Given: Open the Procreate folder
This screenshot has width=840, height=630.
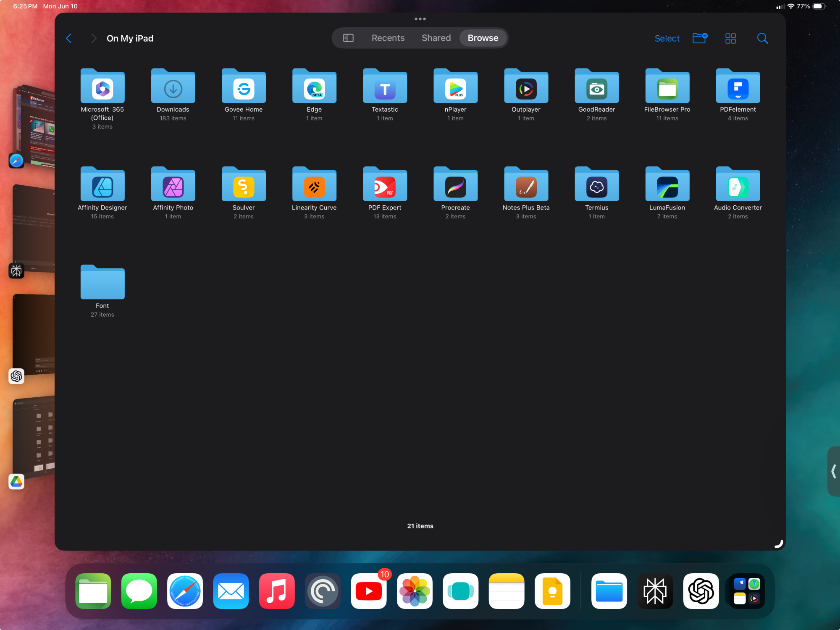Looking at the screenshot, I should [455, 184].
